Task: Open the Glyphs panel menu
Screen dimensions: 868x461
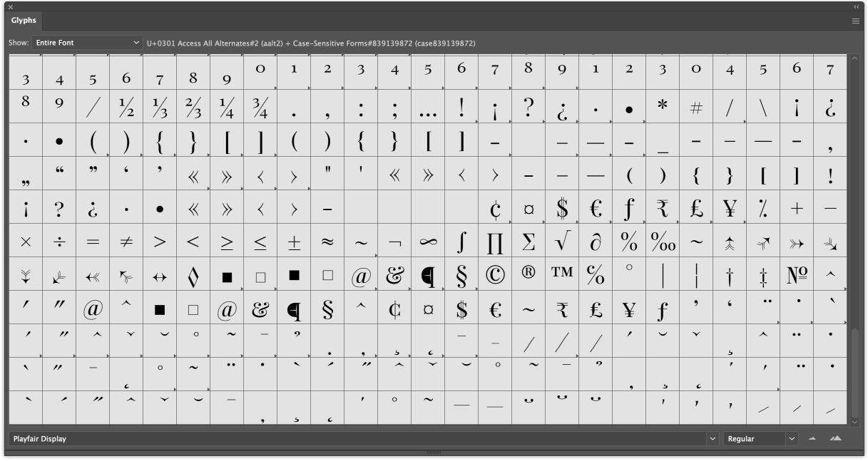Action: 856,21
